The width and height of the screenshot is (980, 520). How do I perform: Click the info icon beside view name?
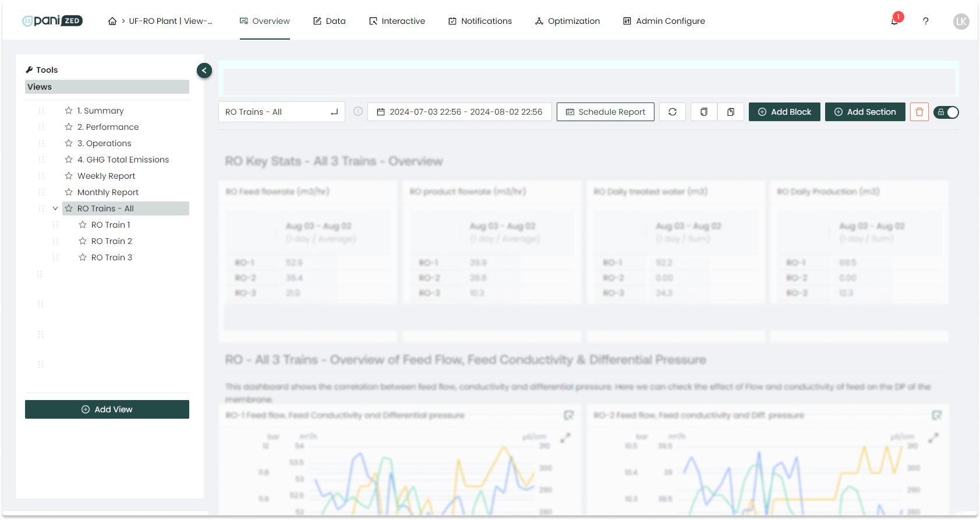click(358, 111)
